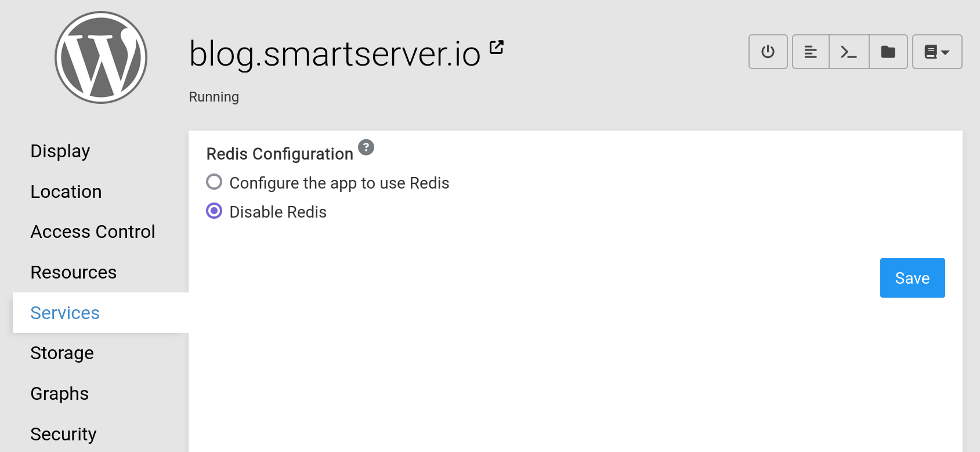Select the Disable Redis radio option
The image size is (980, 452).
point(214,211)
